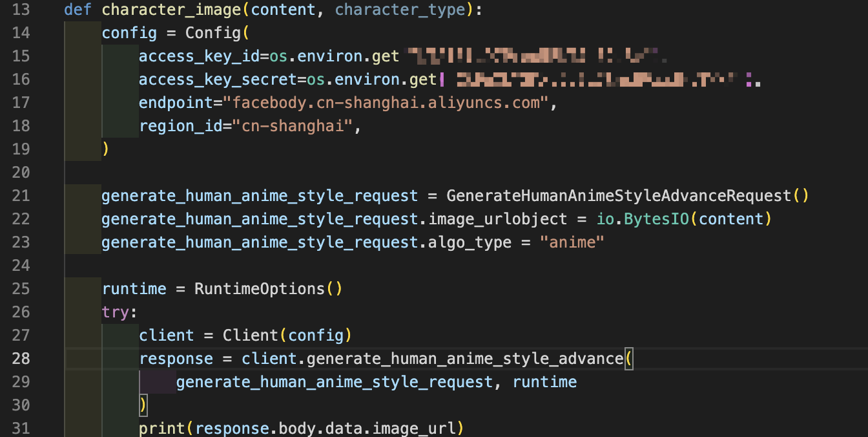Click image_urlobject attribute
The image size is (868, 437).
498,219
